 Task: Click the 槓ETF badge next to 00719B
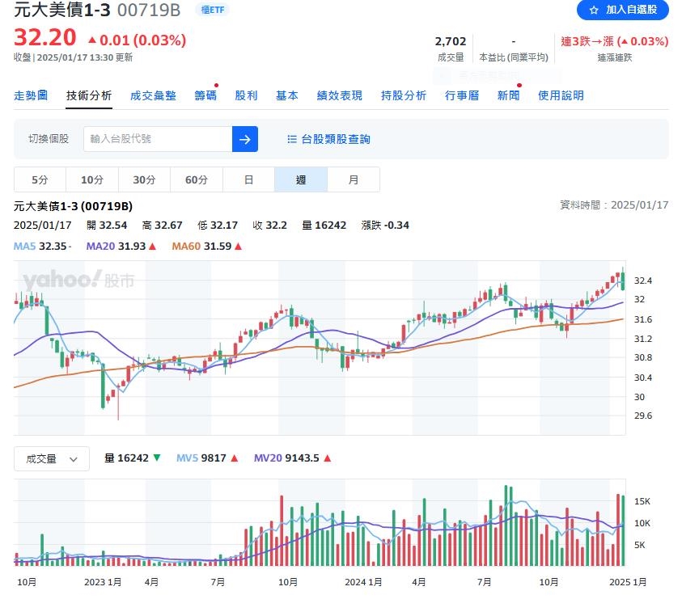pos(212,11)
